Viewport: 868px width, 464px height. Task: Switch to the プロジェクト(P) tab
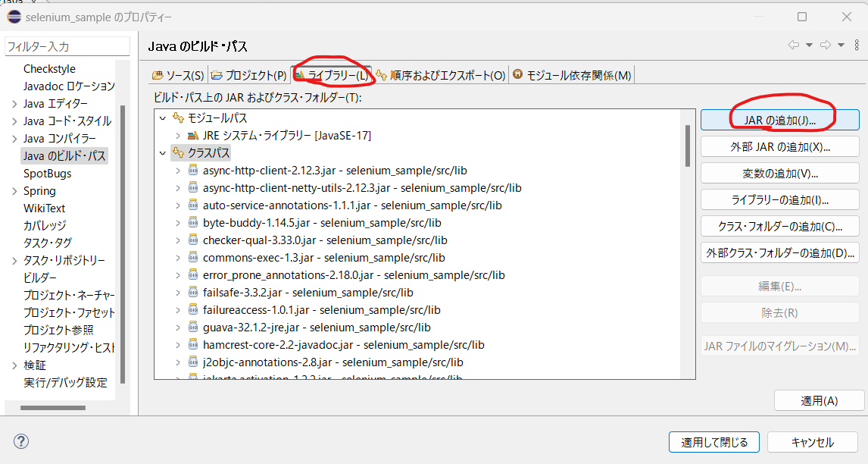(248, 75)
